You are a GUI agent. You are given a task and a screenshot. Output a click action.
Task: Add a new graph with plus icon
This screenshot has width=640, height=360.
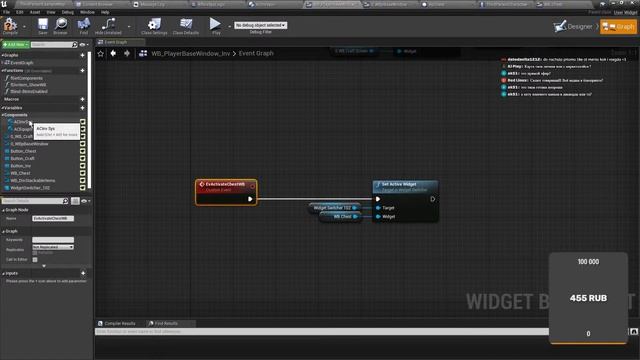[82, 55]
